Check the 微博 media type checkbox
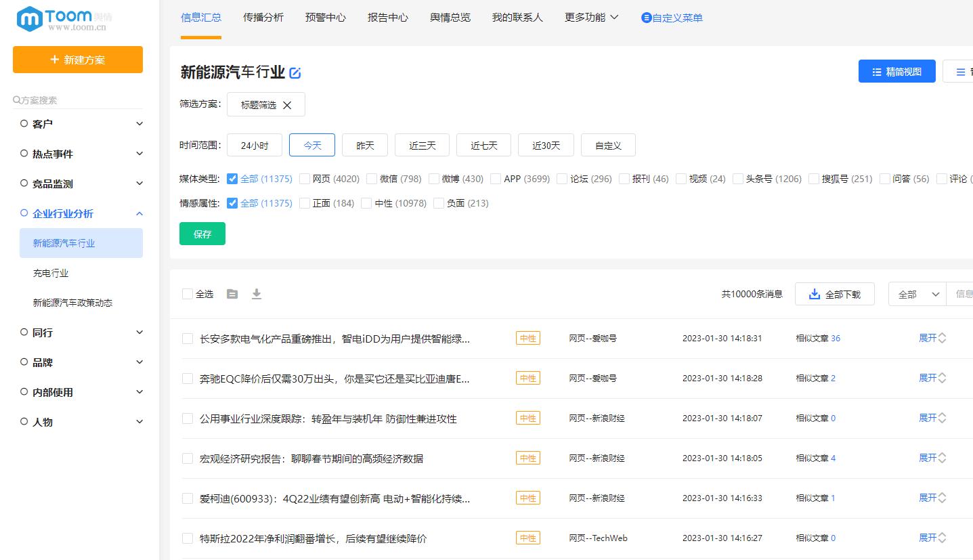The width and height of the screenshot is (973, 560). (433, 178)
